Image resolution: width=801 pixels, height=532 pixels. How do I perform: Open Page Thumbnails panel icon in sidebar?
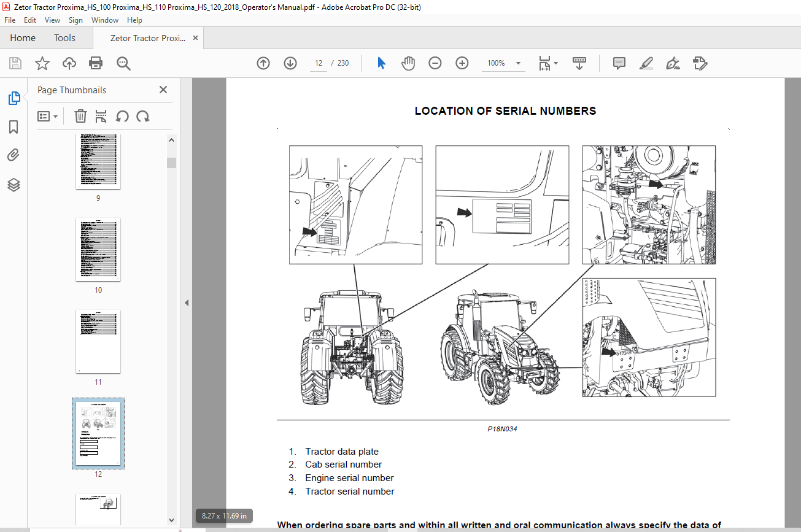(14, 98)
